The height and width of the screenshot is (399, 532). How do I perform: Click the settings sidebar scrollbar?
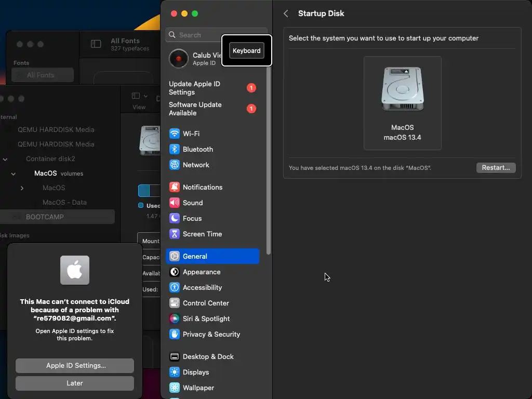tap(269, 161)
